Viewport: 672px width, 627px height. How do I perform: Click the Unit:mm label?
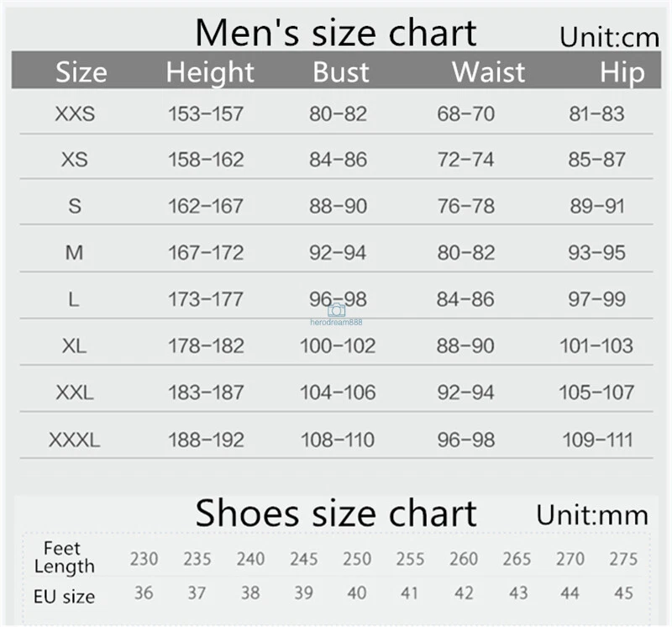(x=592, y=515)
